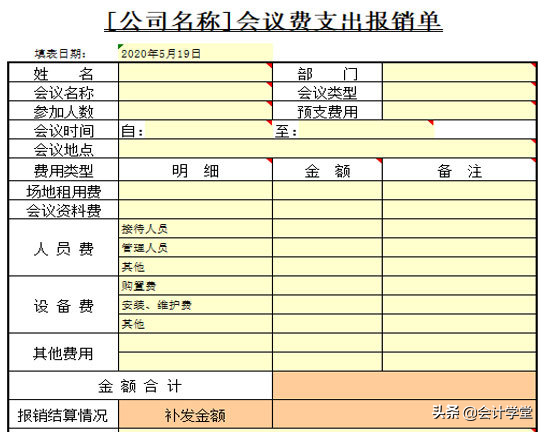
Task: Click the start time field after 自:
Action: pos(209,130)
